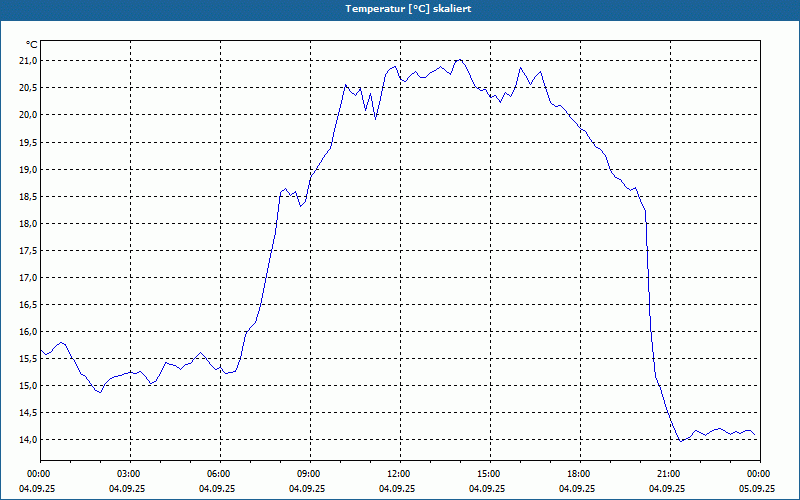Click the 19,0 y-axis value
This screenshot has width=800, height=500.
28,169
